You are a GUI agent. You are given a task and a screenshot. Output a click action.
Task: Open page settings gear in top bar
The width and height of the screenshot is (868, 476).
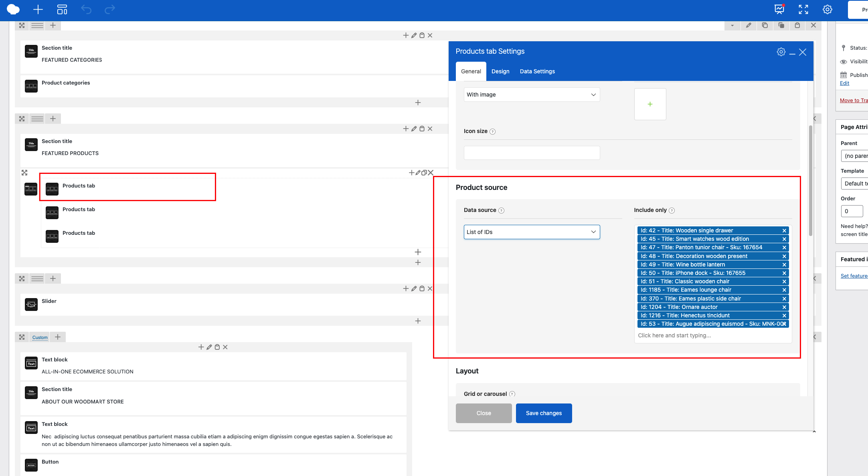tap(828, 9)
